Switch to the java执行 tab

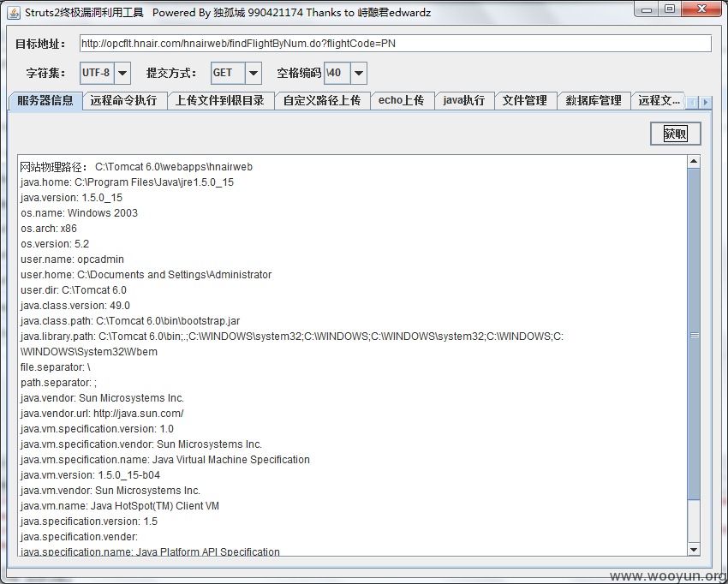(464, 100)
